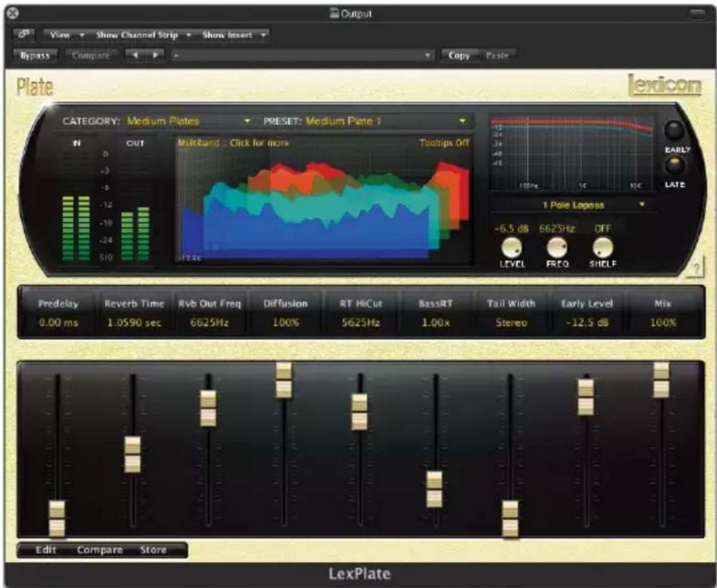The image size is (717, 588).
Task: Open the 1 Pole Lopass filter dropdown
Action: (x=573, y=205)
